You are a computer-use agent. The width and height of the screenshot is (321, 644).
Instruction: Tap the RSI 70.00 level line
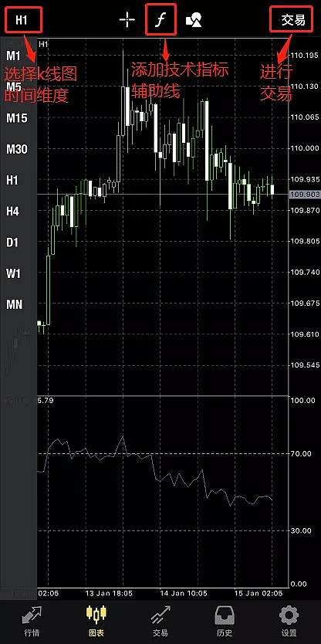click(163, 453)
